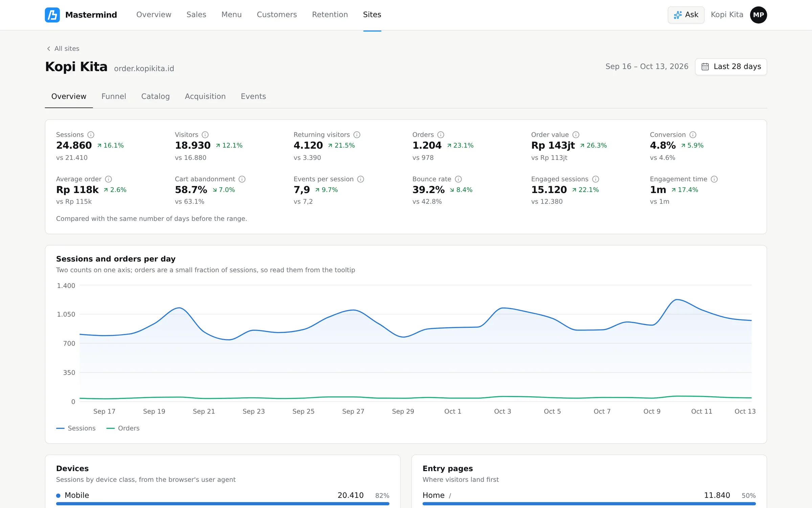Toggle Orders series in chart legend
The width and height of the screenshot is (812, 508).
tap(123, 428)
